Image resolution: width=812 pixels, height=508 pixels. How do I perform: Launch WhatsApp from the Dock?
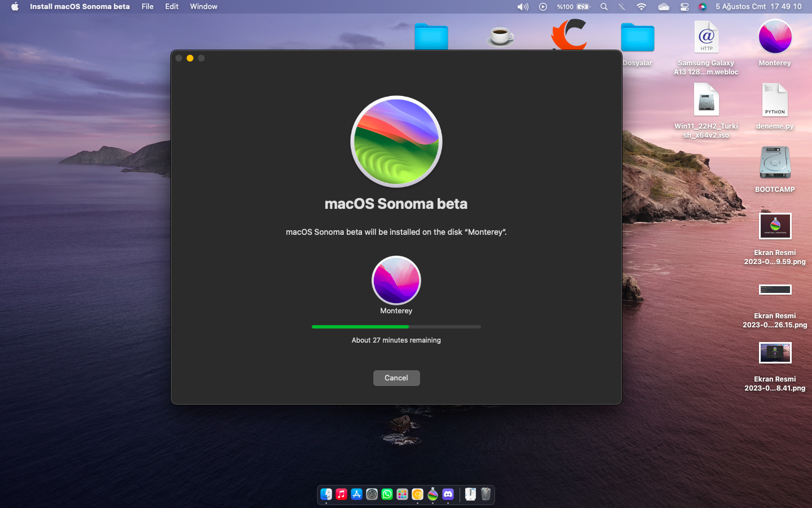387,494
